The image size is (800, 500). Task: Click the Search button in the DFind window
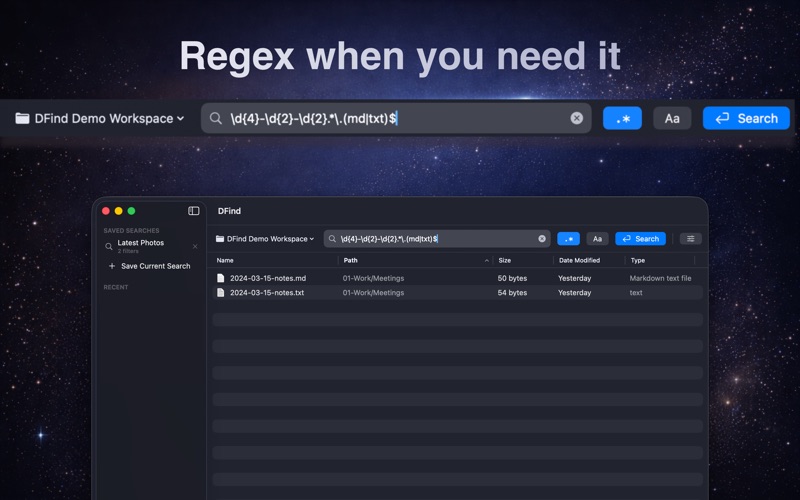click(640, 239)
